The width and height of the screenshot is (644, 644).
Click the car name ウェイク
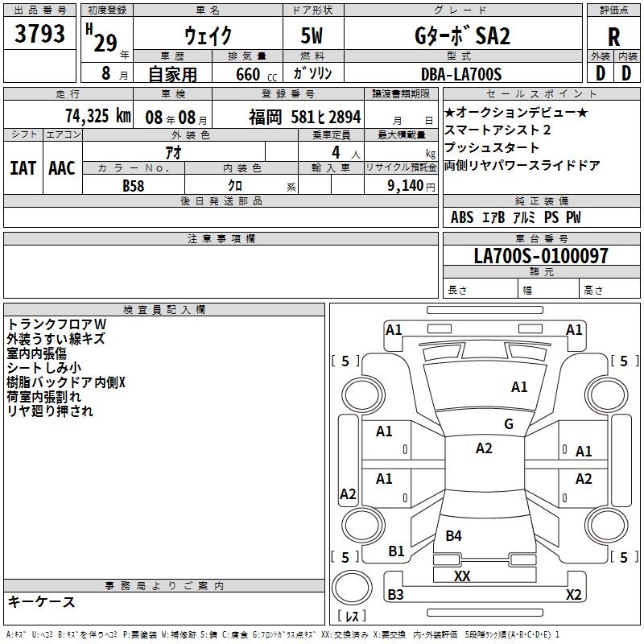click(208, 36)
